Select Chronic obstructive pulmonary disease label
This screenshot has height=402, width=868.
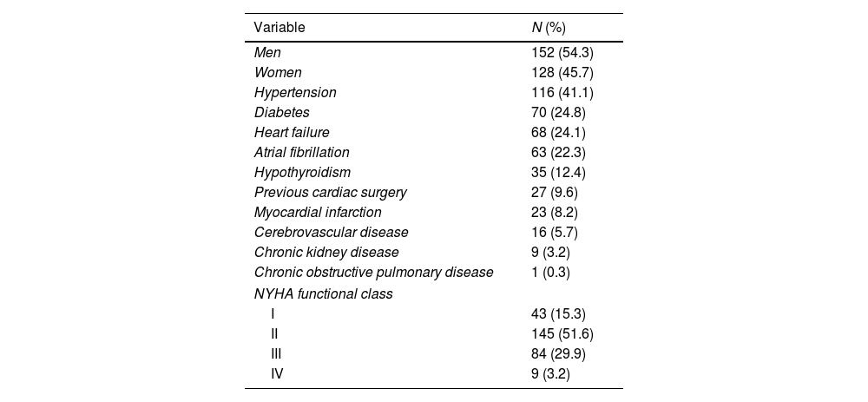373,272
